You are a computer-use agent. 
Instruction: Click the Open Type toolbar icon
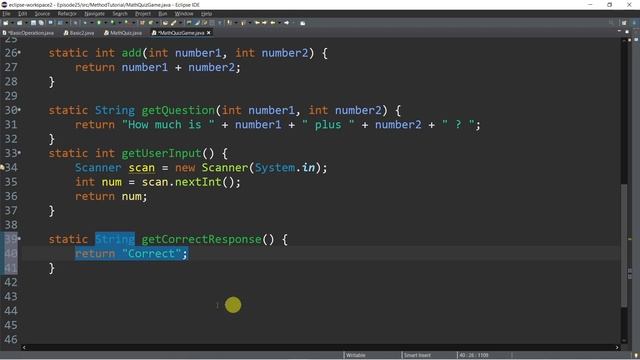pos(165,23)
